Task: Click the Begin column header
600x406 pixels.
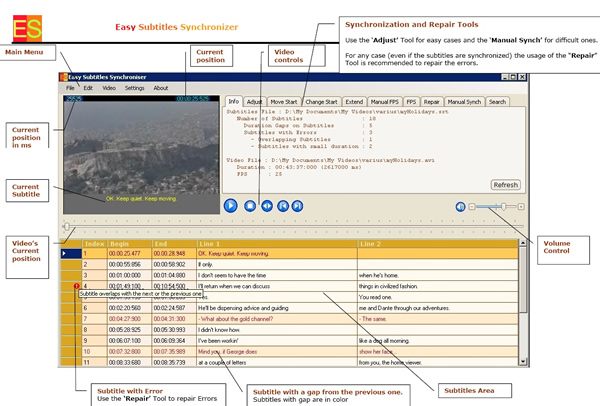Action: (129, 244)
